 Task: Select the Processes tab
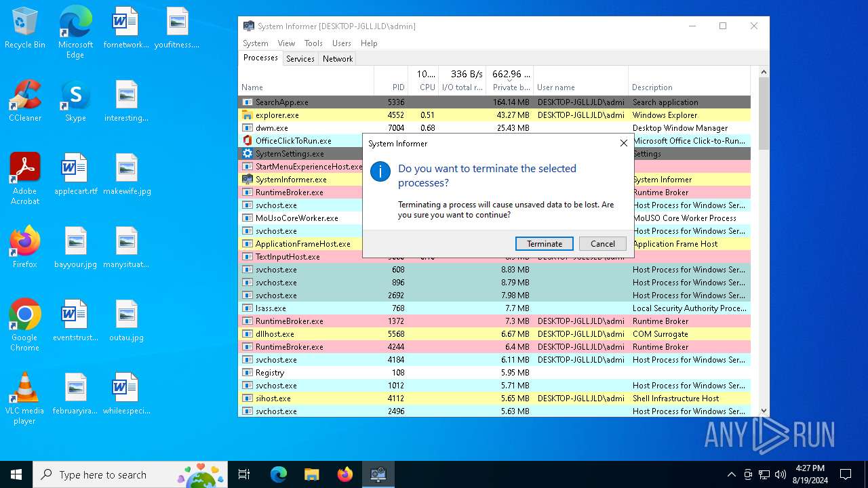[260, 58]
